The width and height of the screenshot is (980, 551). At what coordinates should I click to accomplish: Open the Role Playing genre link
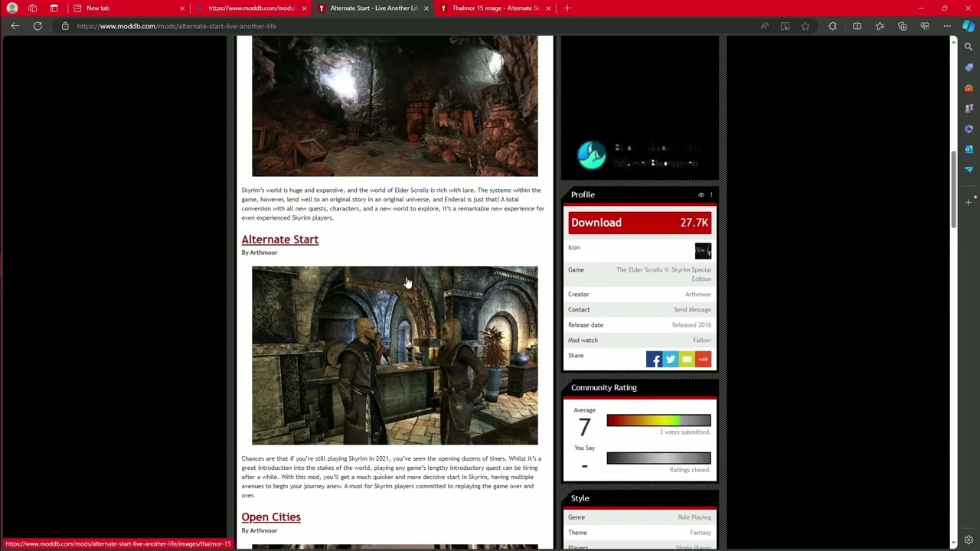tap(694, 517)
